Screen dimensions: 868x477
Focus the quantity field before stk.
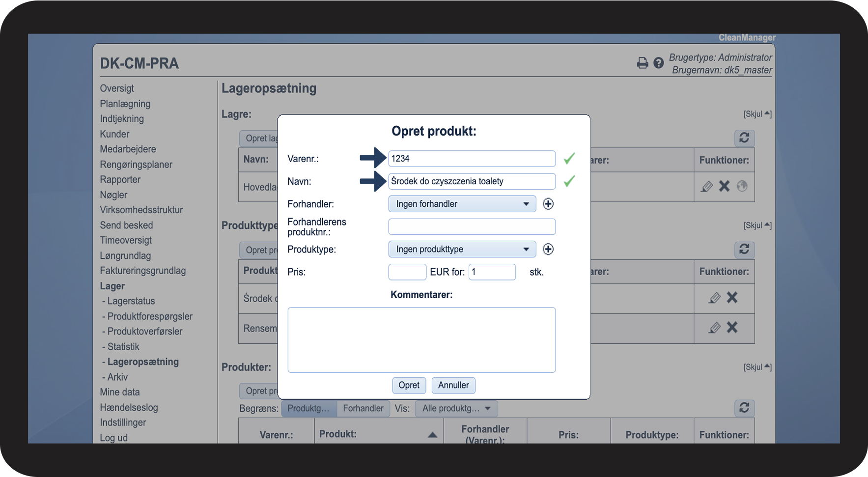coord(492,272)
